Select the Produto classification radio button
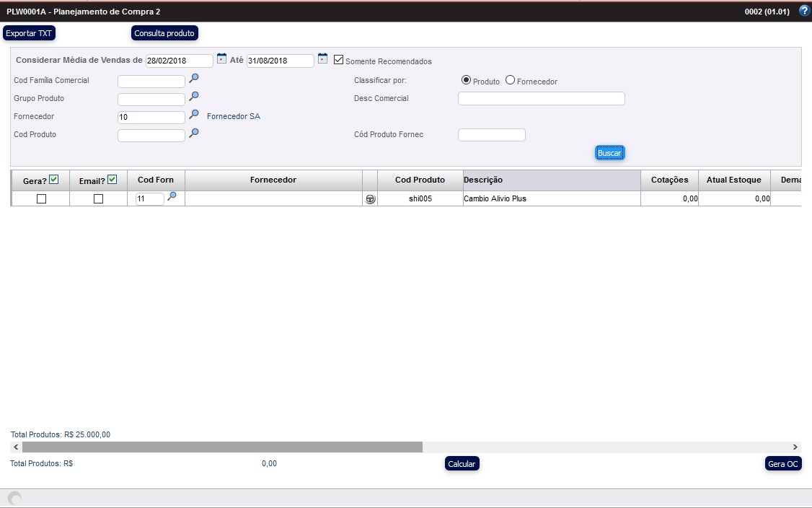Screen dimensions: 812x508 (467, 80)
